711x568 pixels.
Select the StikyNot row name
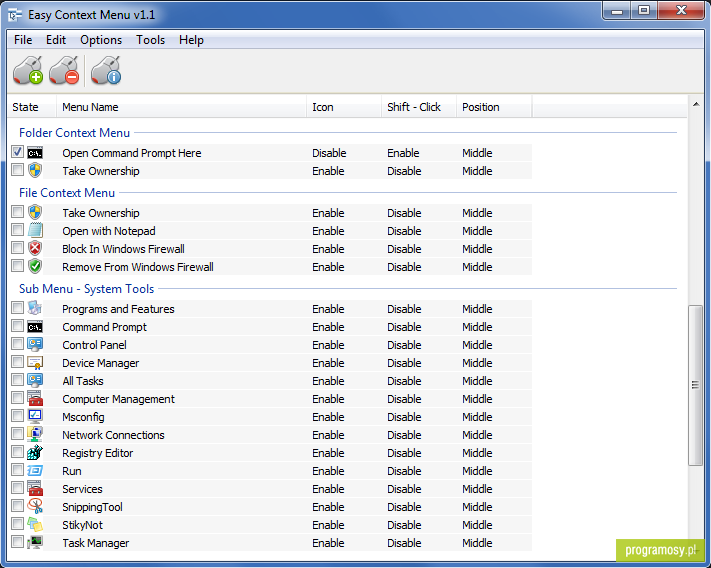(x=83, y=525)
